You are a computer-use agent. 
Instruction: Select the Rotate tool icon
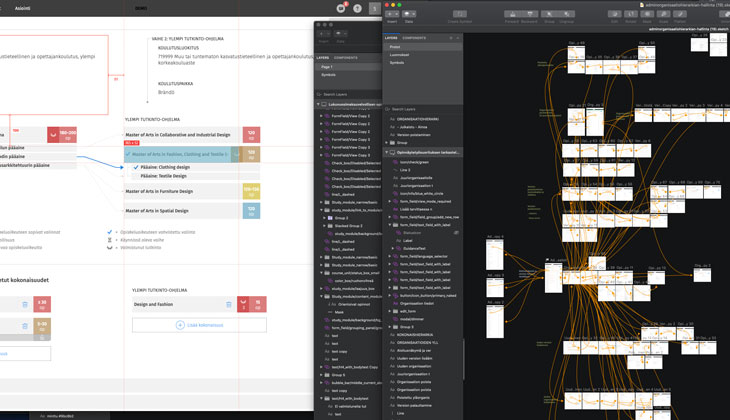pyautogui.click(x=631, y=14)
